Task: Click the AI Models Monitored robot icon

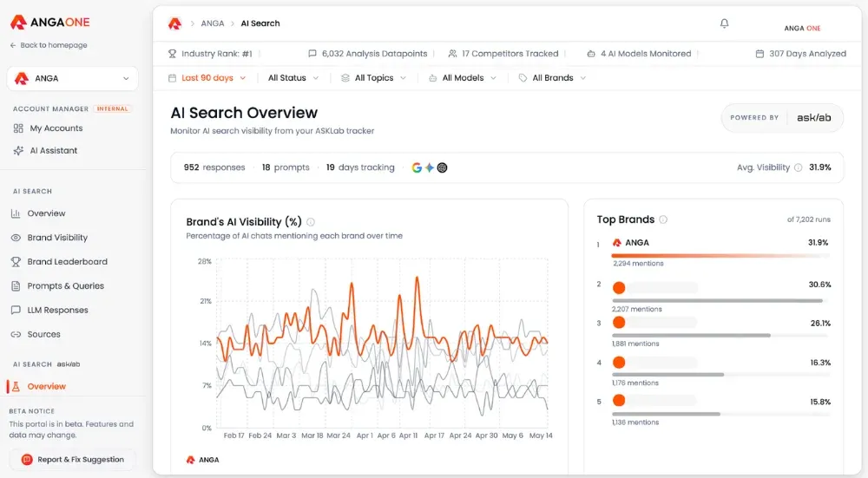Action: point(591,54)
